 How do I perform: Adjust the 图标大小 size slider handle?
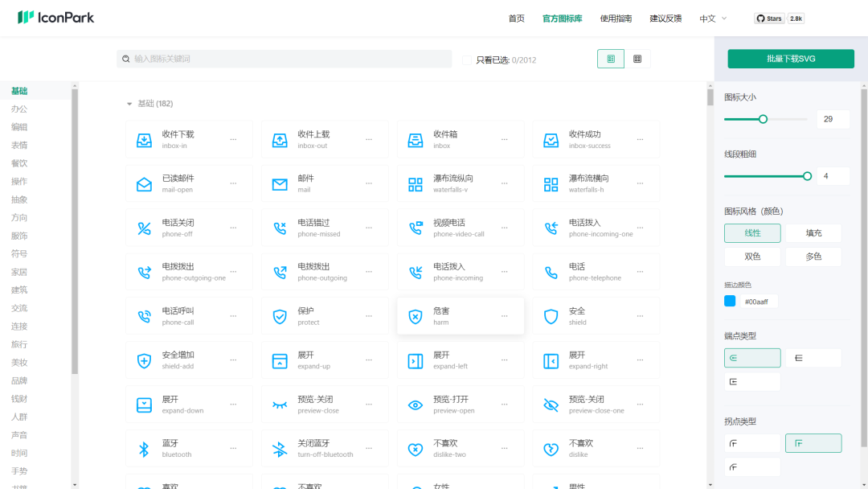tap(763, 119)
